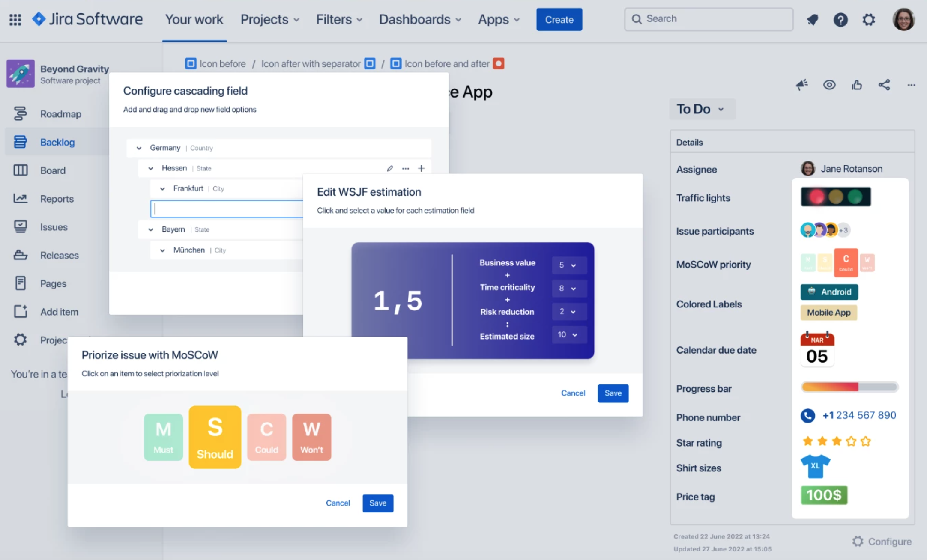The image size is (927, 560).
Task: Click the Icon before breadcrumb link
Action: click(216, 64)
